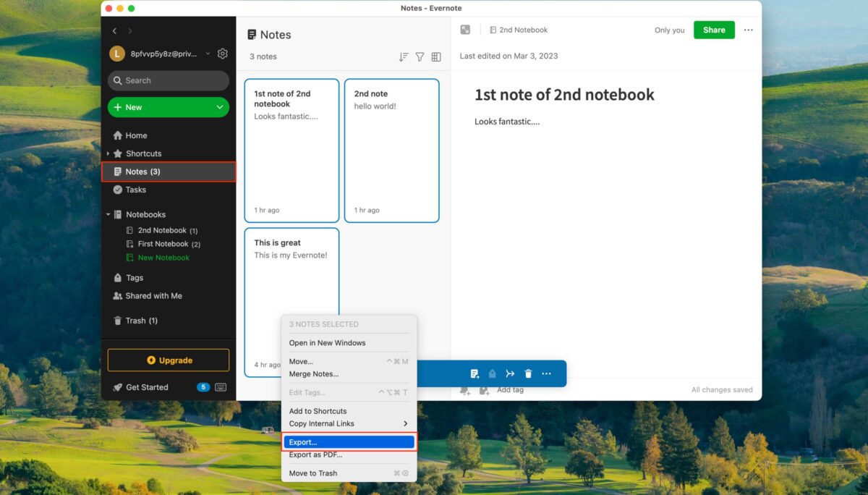Open the filter notes funnel icon
This screenshot has height=495, width=868.
420,56
